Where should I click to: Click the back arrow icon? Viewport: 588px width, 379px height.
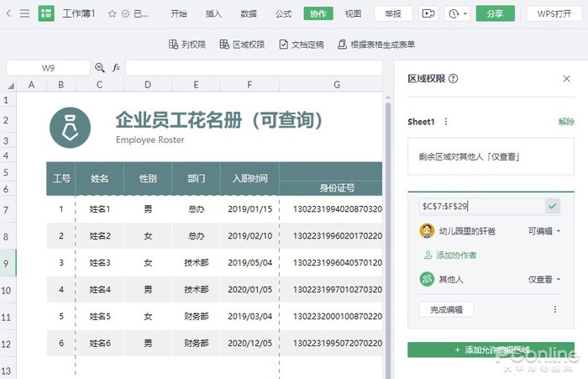point(8,14)
